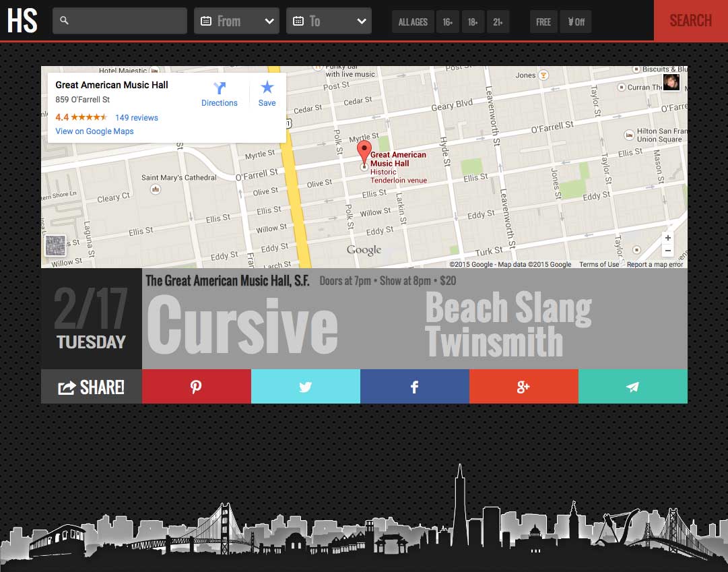Click the calendar icon beside To
Image resolution: width=728 pixels, height=572 pixels.
tap(298, 21)
